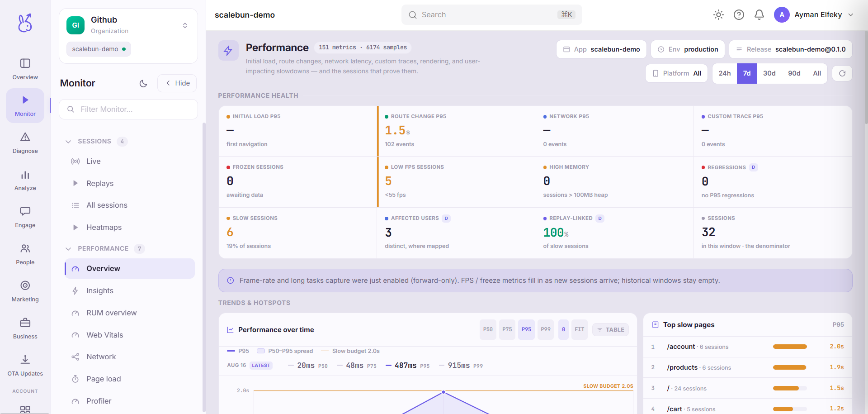Open the Engage section icon
Screen dimensions: 868x414
click(x=25, y=217)
